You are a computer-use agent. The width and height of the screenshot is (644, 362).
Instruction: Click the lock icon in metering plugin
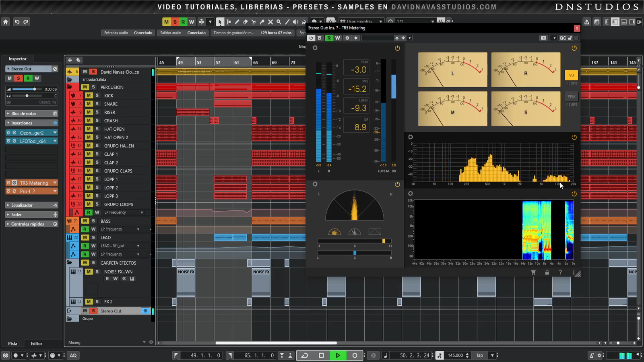(x=547, y=272)
